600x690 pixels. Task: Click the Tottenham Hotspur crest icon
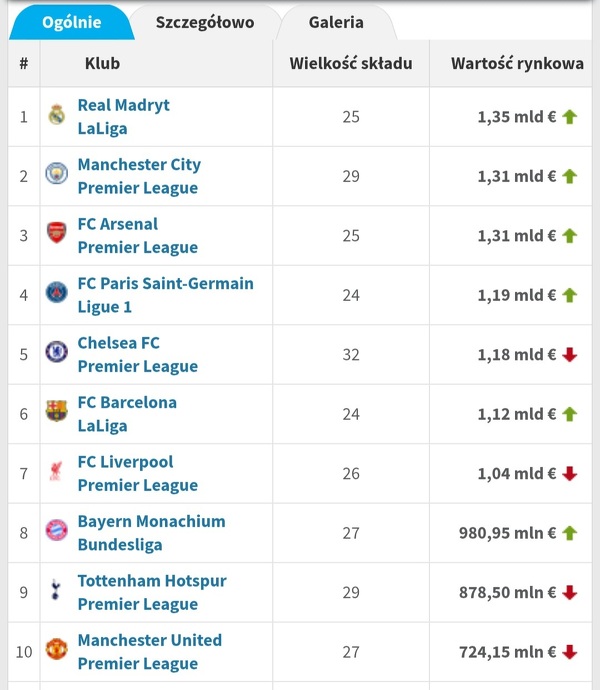[56, 590]
